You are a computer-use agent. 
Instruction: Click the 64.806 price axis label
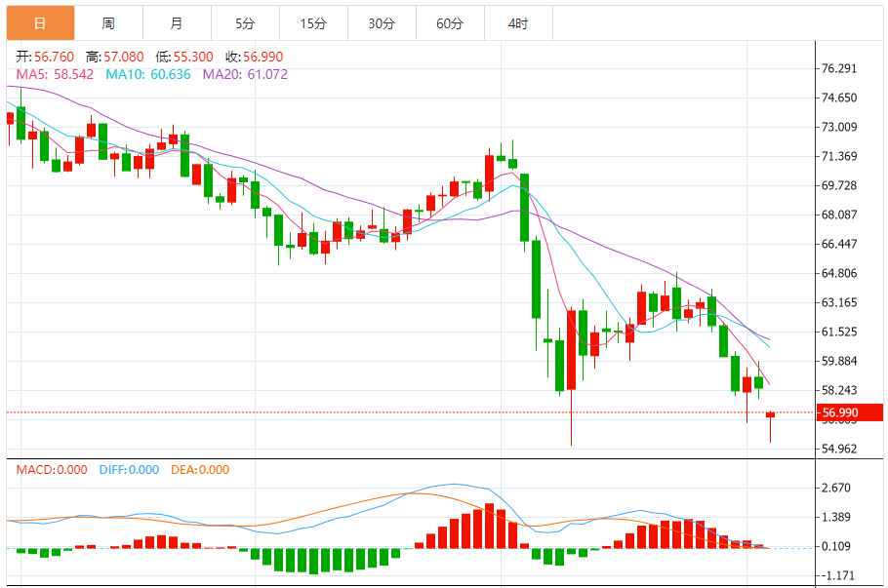(x=839, y=273)
